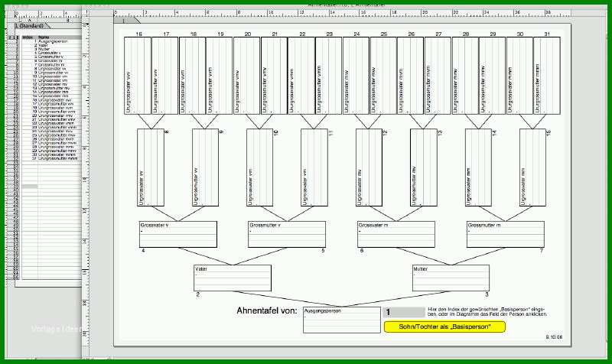Open the 1 (Standard) tab in spreadsheet window
This screenshot has width=612, height=364.
pyautogui.click(x=30, y=26)
